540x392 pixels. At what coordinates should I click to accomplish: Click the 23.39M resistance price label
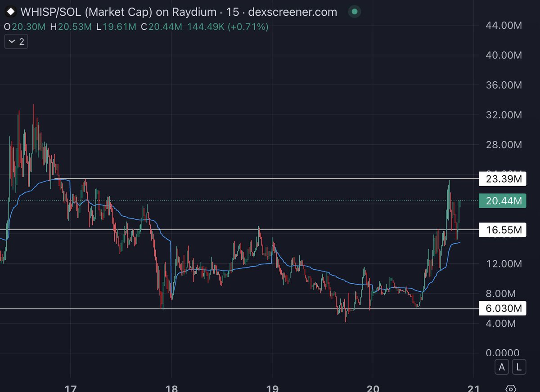click(503, 179)
